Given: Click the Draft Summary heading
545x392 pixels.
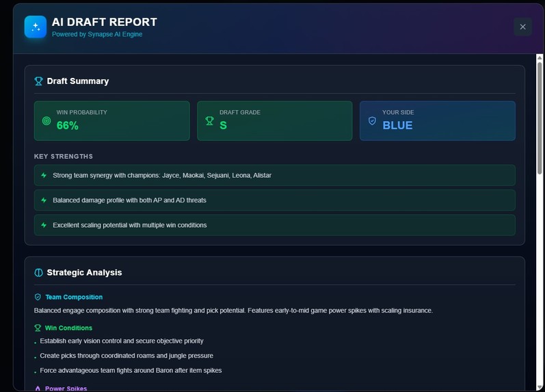Looking at the screenshot, I should pyautogui.click(x=78, y=81).
